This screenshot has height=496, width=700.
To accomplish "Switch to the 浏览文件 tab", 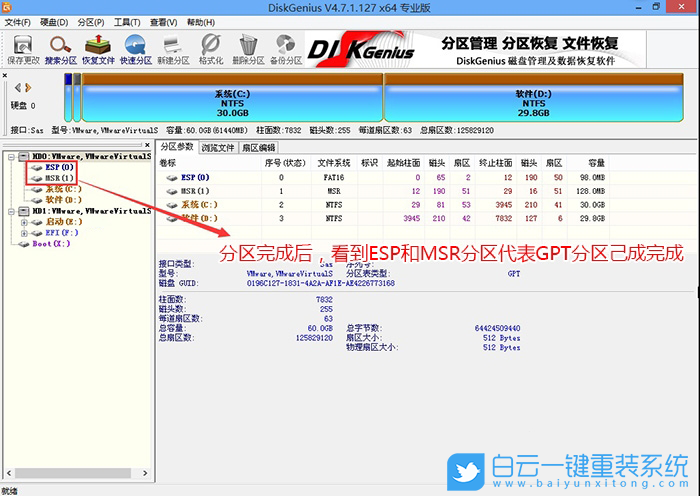I will point(218,148).
